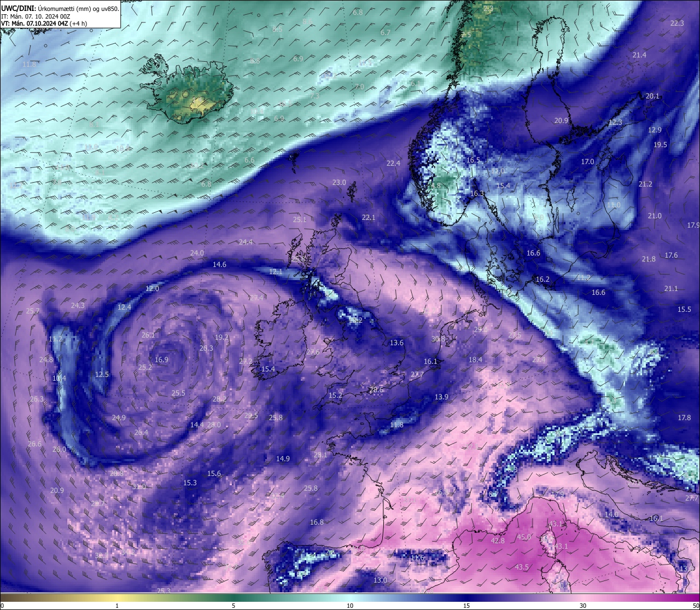The height and width of the screenshot is (610, 700).
Task: Click the value 16.2 on map
Action: tap(542, 279)
